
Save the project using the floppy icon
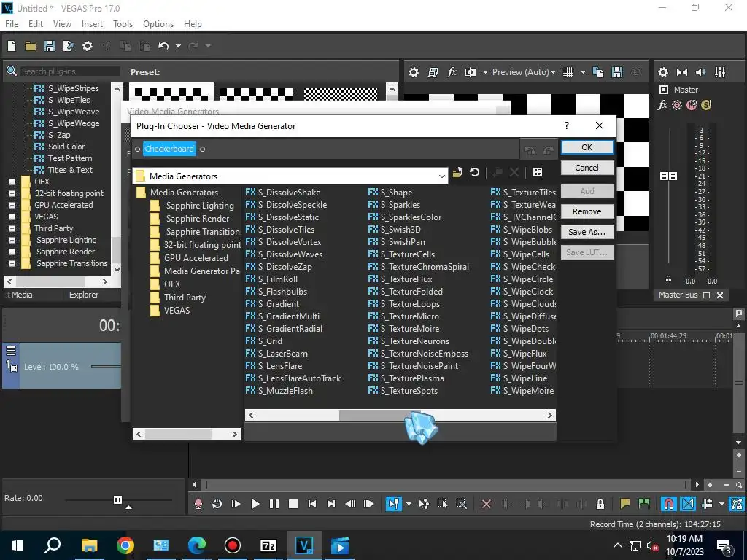coord(49,46)
